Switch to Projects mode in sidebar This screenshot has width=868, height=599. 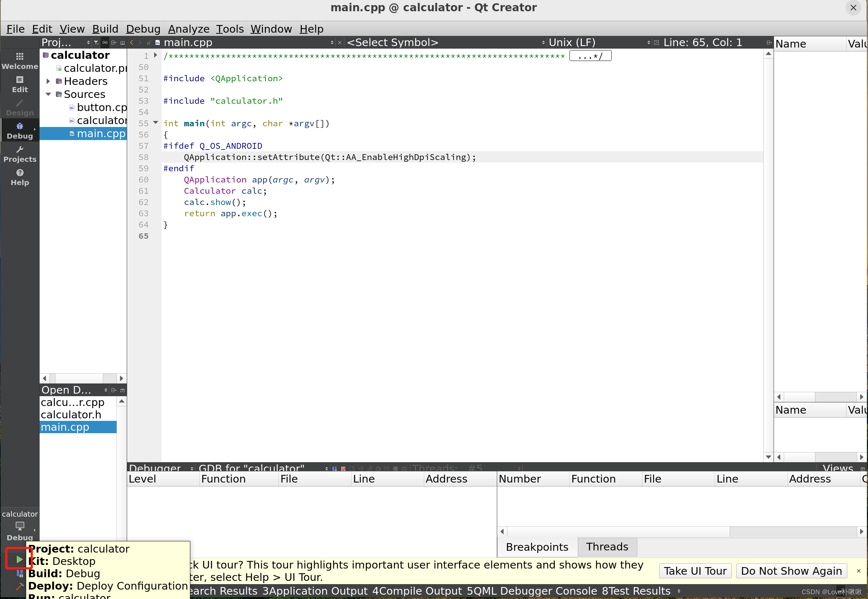[20, 154]
